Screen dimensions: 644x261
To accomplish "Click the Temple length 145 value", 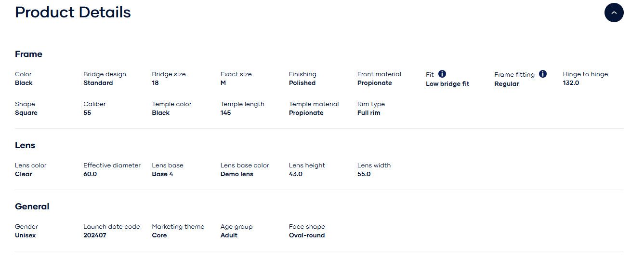I will [x=225, y=113].
